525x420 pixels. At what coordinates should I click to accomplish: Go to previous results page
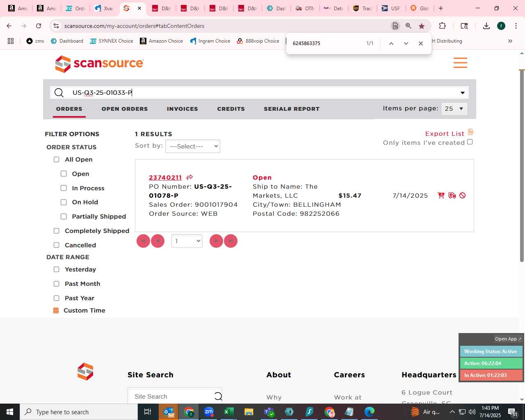pyautogui.click(x=158, y=241)
